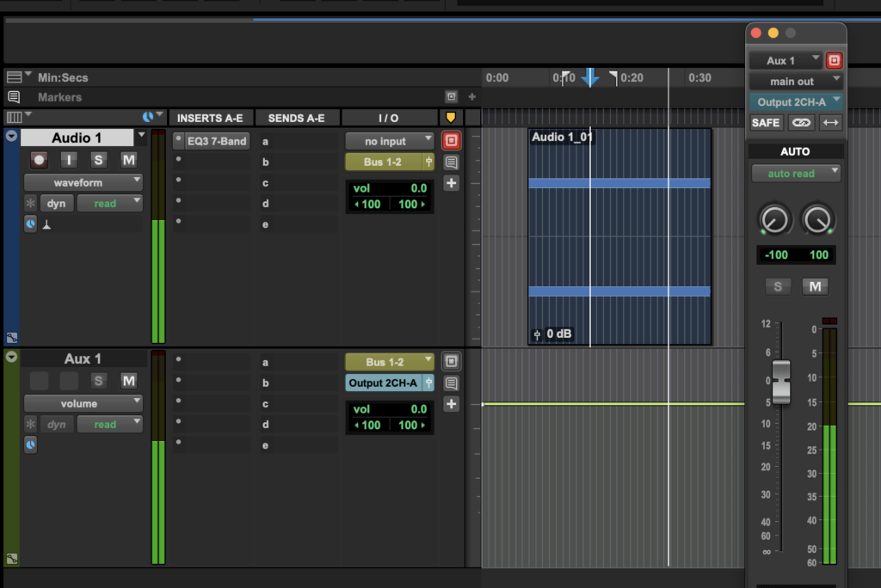Select the Audio 1_01 clip in the timeline
The height and width of the screenshot is (588, 881).
[x=619, y=236]
